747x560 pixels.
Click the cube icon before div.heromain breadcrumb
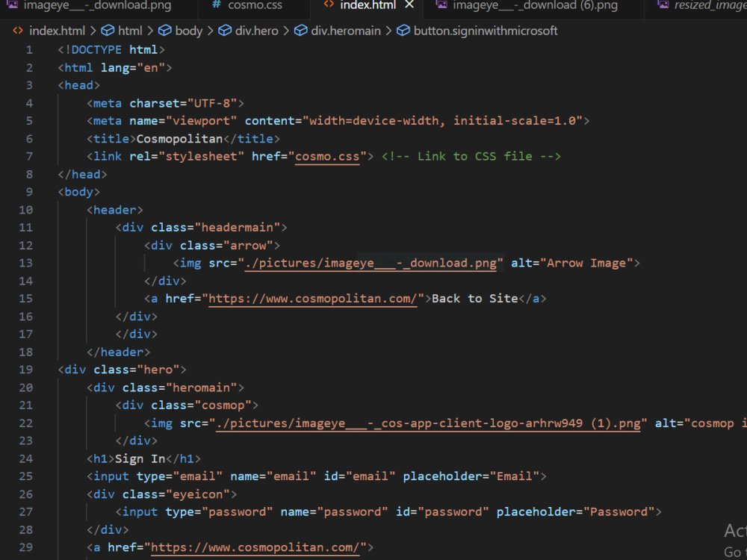(x=300, y=31)
